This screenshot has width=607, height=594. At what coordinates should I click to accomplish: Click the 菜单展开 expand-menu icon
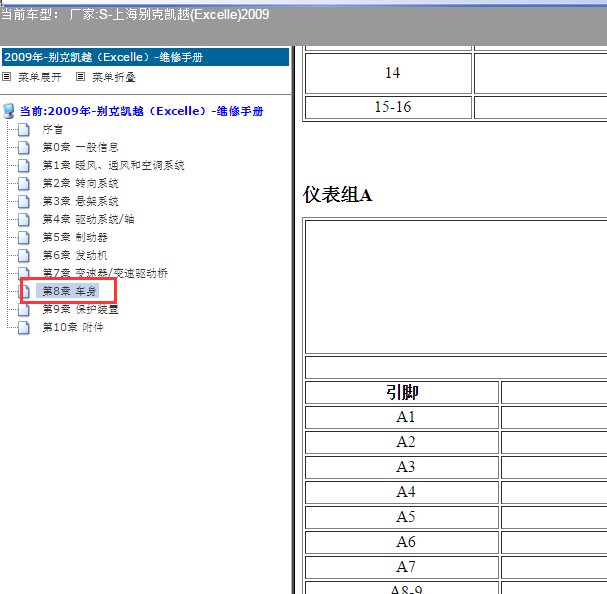pyautogui.click(x=7, y=77)
